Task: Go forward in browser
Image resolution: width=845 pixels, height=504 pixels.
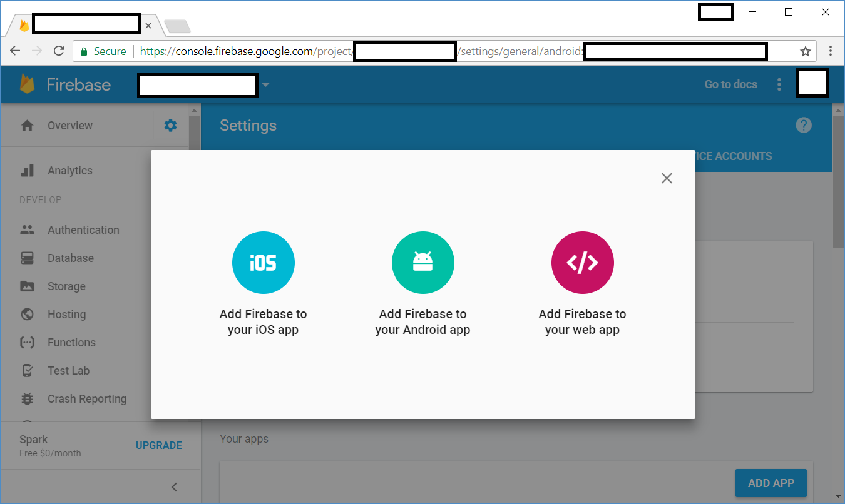Action: 37,51
